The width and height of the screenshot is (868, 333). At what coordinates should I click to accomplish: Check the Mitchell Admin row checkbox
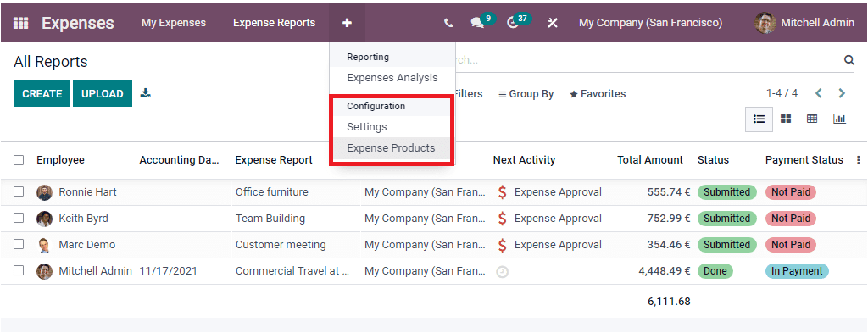(x=19, y=270)
